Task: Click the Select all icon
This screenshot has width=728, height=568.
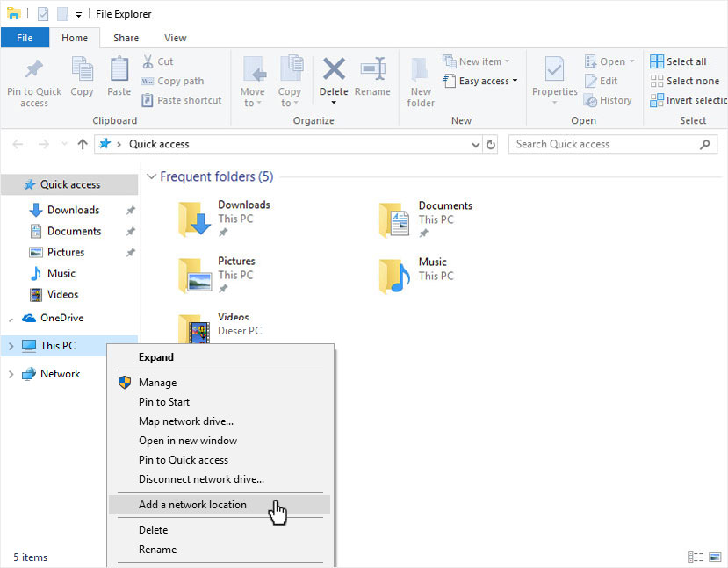Action: (x=657, y=61)
